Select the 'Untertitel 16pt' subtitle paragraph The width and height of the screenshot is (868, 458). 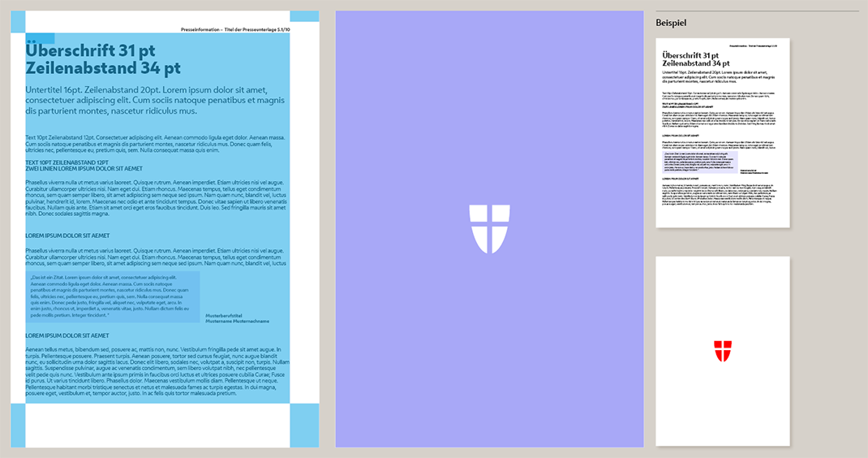(157, 100)
